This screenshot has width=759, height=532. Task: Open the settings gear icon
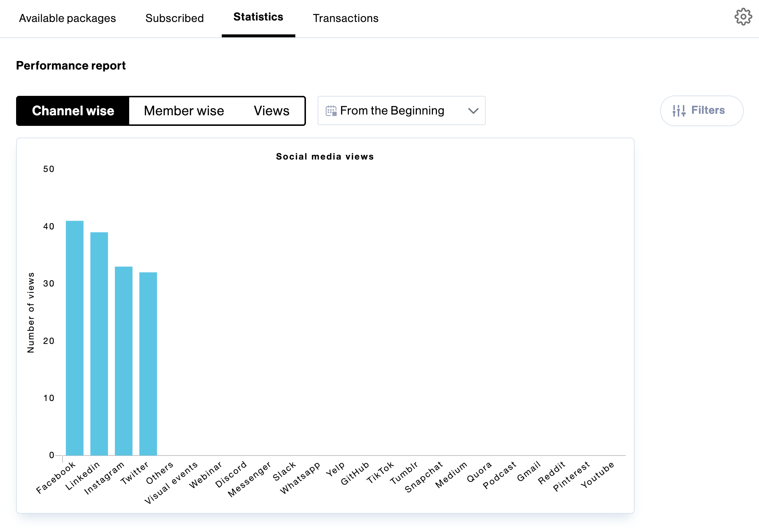coord(743,17)
